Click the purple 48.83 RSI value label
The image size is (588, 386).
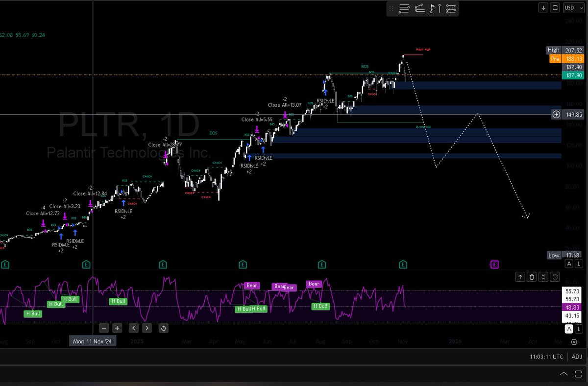[573, 307]
